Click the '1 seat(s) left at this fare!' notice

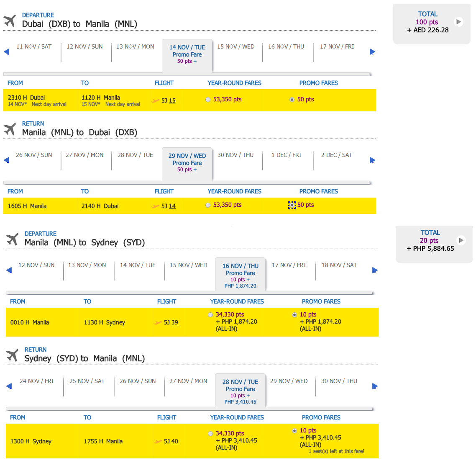tap(336, 451)
